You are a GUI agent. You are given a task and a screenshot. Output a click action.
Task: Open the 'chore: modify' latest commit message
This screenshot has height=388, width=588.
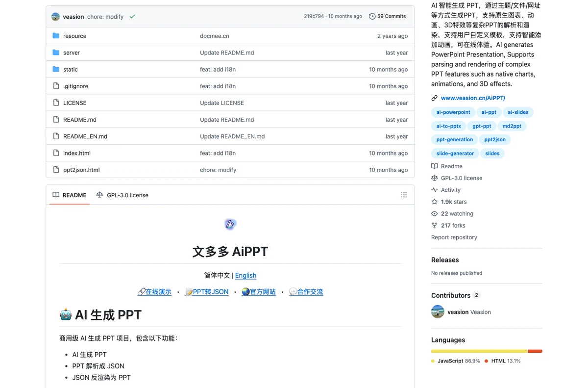click(105, 17)
